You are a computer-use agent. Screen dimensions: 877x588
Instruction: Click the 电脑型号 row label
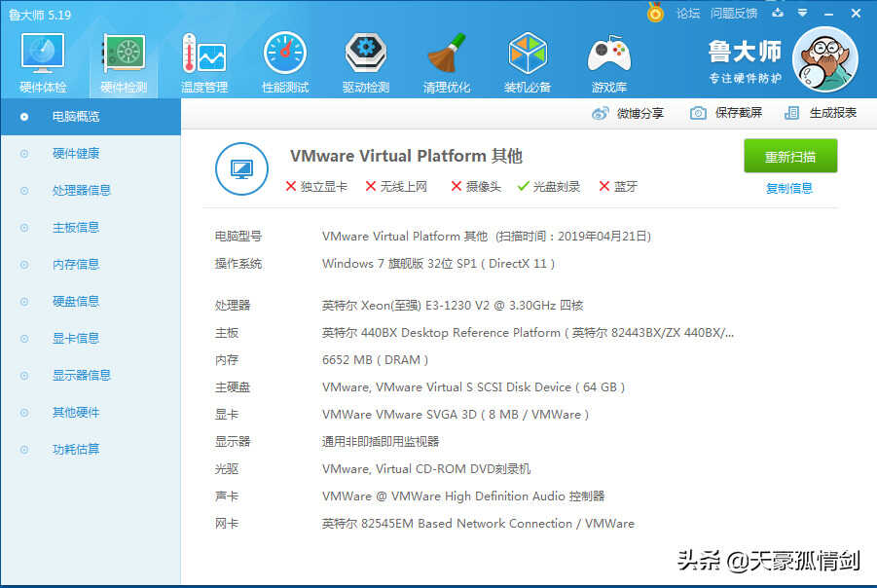pyautogui.click(x=238, y=237)
